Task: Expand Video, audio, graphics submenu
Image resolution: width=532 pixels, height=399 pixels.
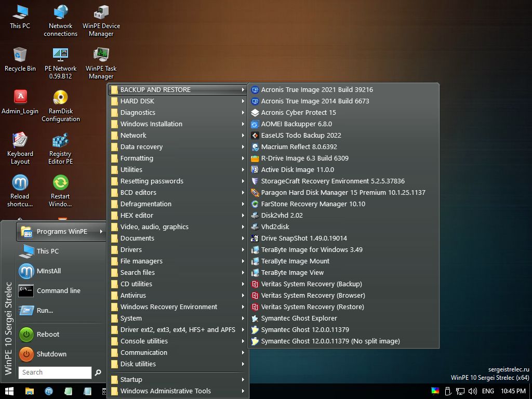Action: 178,227
